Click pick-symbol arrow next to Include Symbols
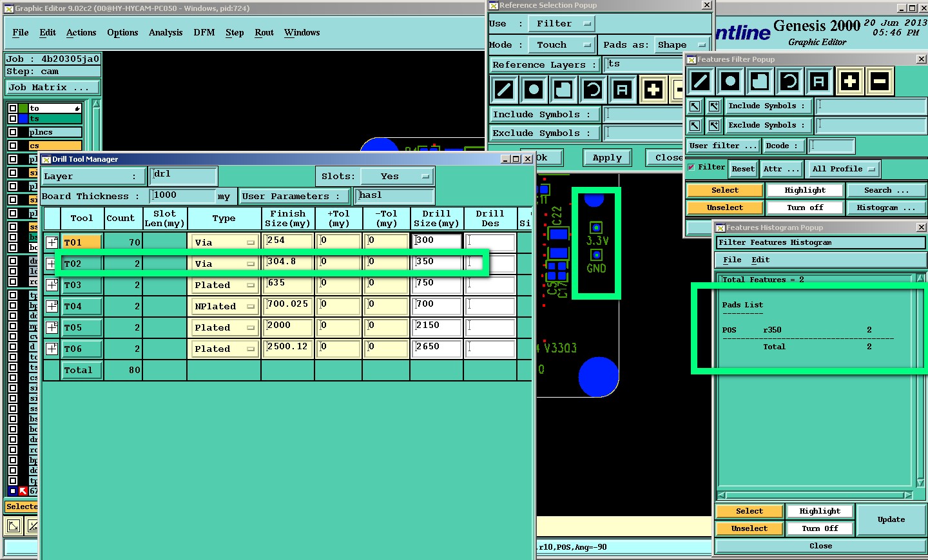The width and height of the screenshot is (928, 560). click(x=695, y=106)
